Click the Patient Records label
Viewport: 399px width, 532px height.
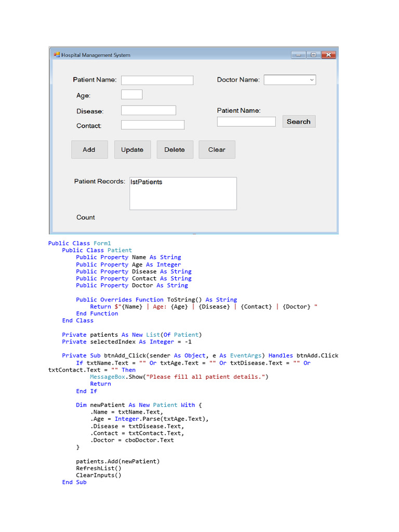click(x=99, y=181)
